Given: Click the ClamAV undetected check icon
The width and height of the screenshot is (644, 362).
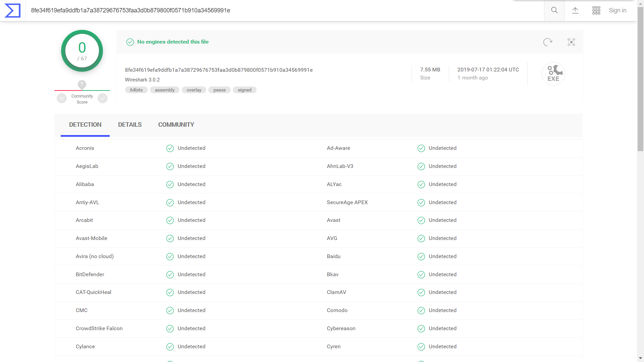Looking at the screenshot, I should (421, 292).
